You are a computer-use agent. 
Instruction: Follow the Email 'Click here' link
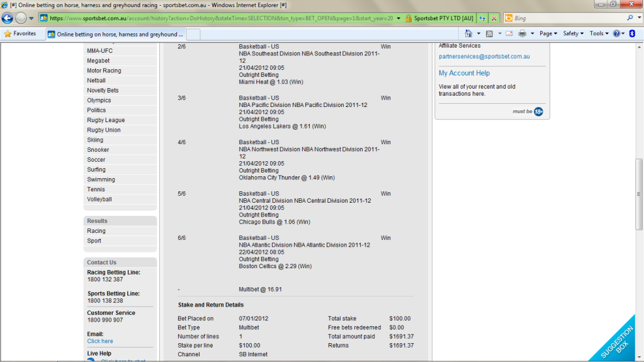pos(100,341)
